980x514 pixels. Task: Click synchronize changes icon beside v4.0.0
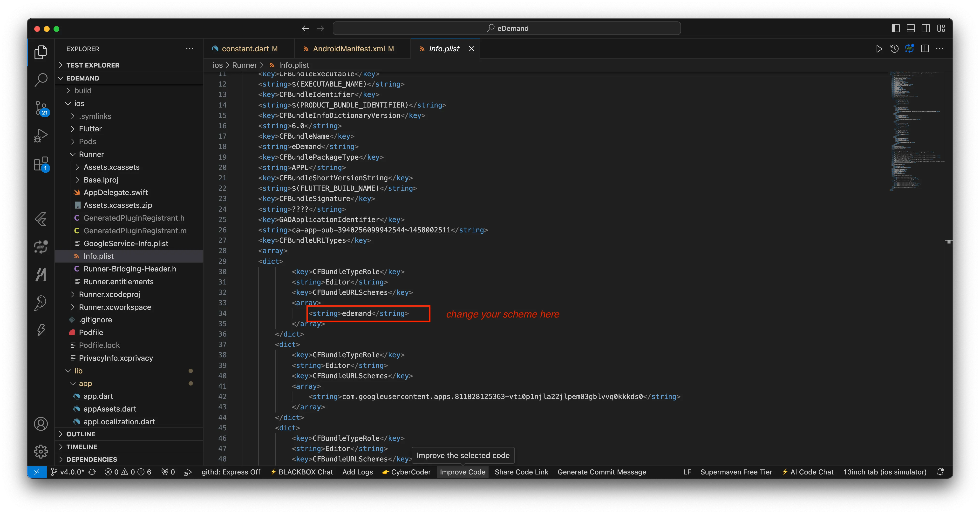coord(92,472)
